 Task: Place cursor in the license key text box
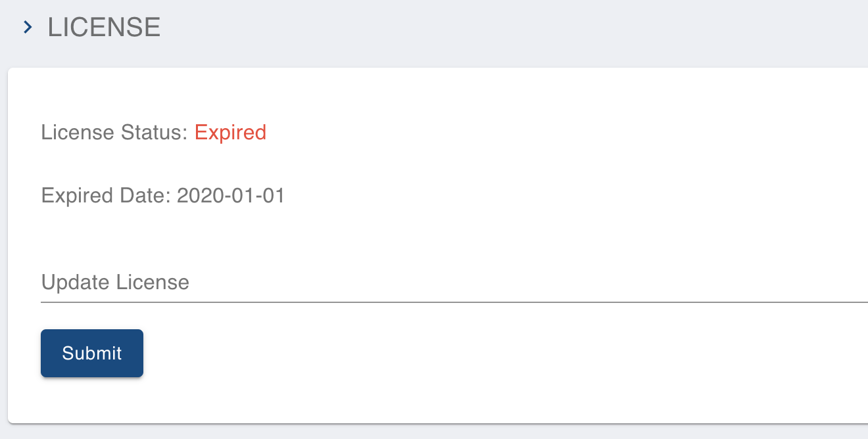tap(454, 283)
